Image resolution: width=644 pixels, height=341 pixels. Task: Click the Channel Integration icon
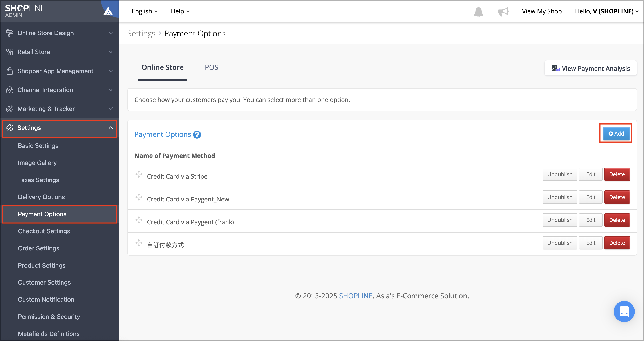[9, 90]
